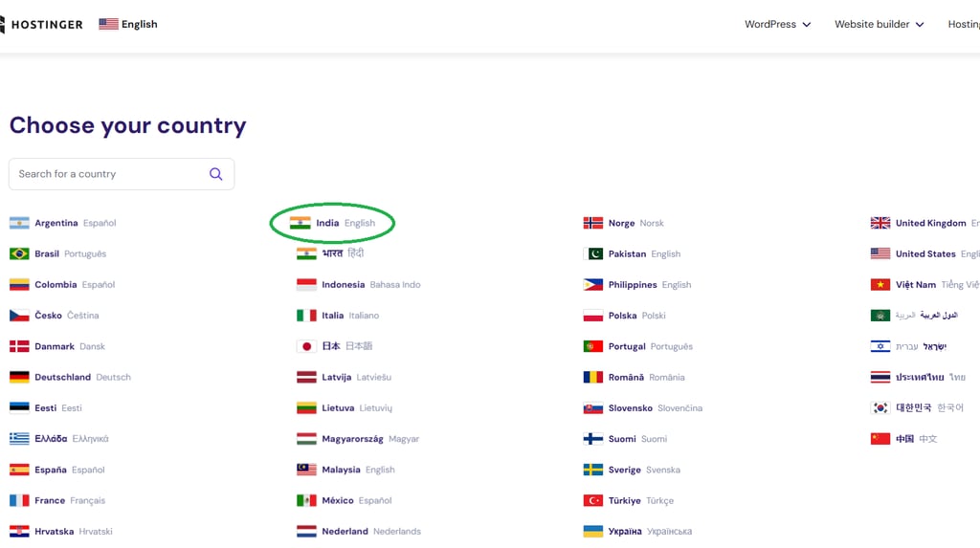Click the Hostinger logo

[41, 24]
